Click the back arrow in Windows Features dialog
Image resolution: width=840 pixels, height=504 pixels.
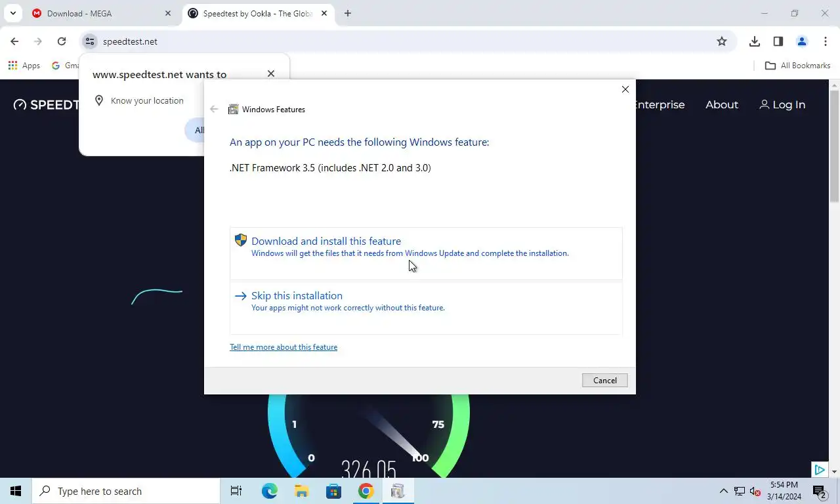coord(214,110)
